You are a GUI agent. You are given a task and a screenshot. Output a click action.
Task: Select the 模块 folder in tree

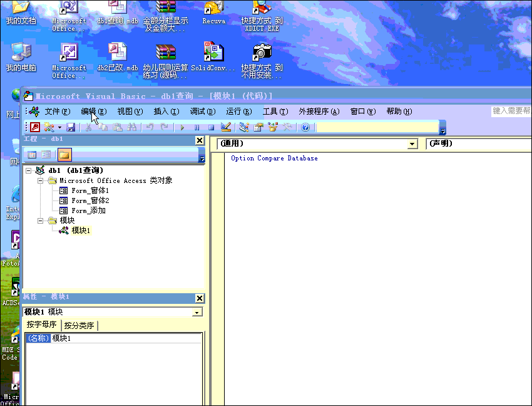[61, 221]
